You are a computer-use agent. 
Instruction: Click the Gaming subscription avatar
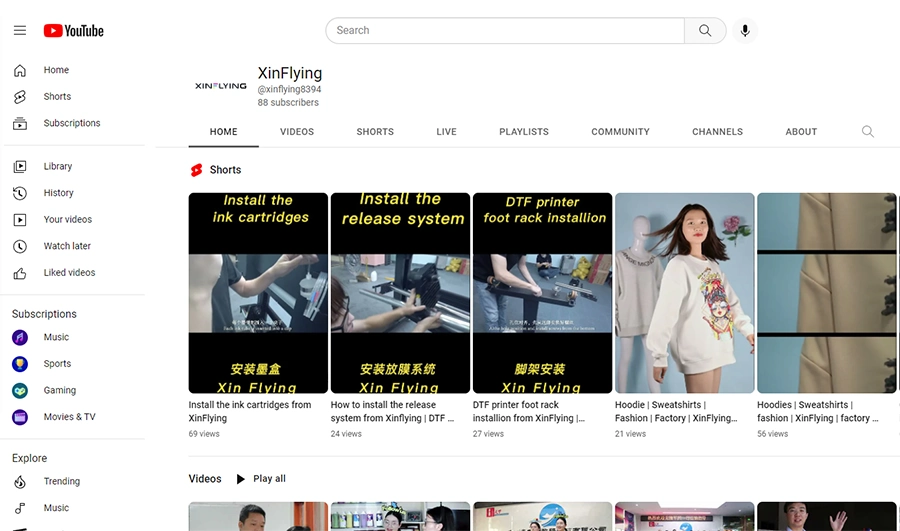tap(20, 390)
